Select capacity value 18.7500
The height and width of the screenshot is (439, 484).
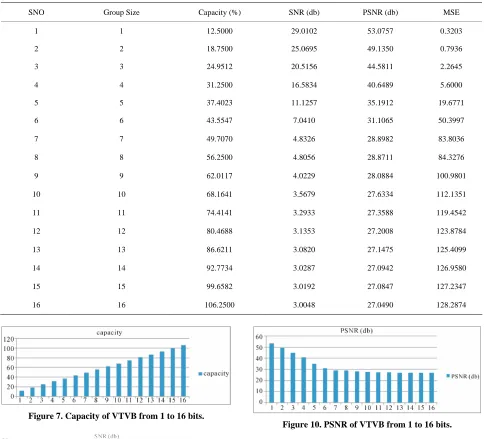tap(219, 49)
